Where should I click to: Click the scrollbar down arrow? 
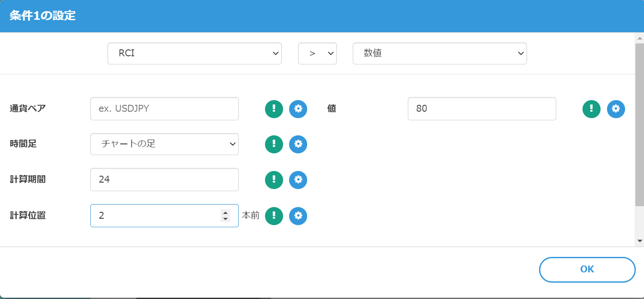pos(639,241)
